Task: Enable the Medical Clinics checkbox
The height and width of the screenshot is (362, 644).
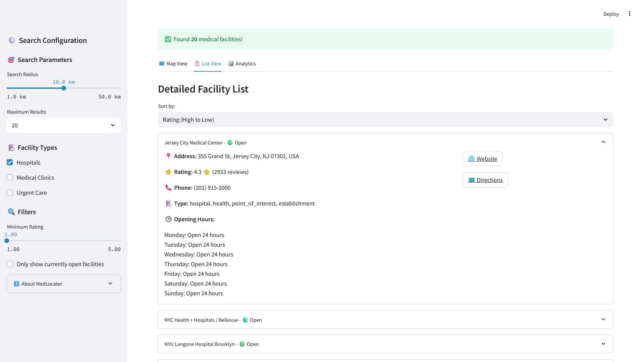Action: click(10, 178)
